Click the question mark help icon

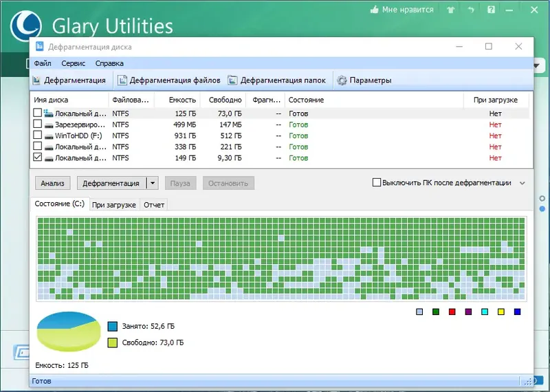tap(491, 10)
